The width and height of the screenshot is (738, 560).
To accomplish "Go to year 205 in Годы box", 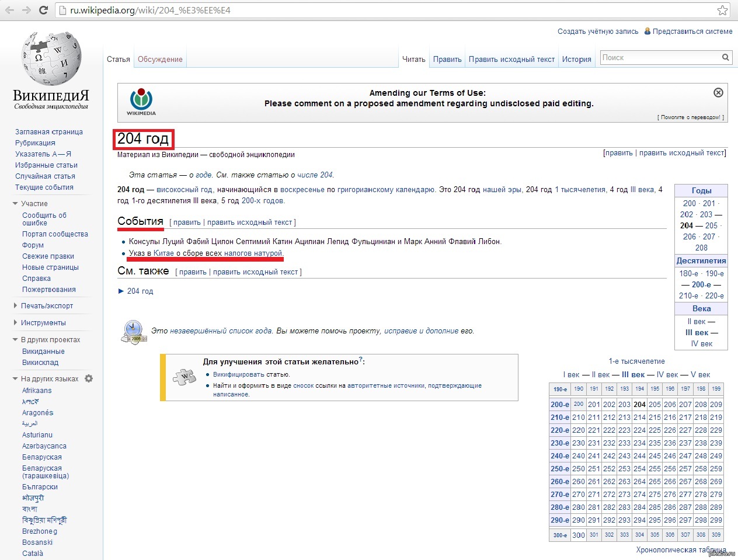I will 711,225.
